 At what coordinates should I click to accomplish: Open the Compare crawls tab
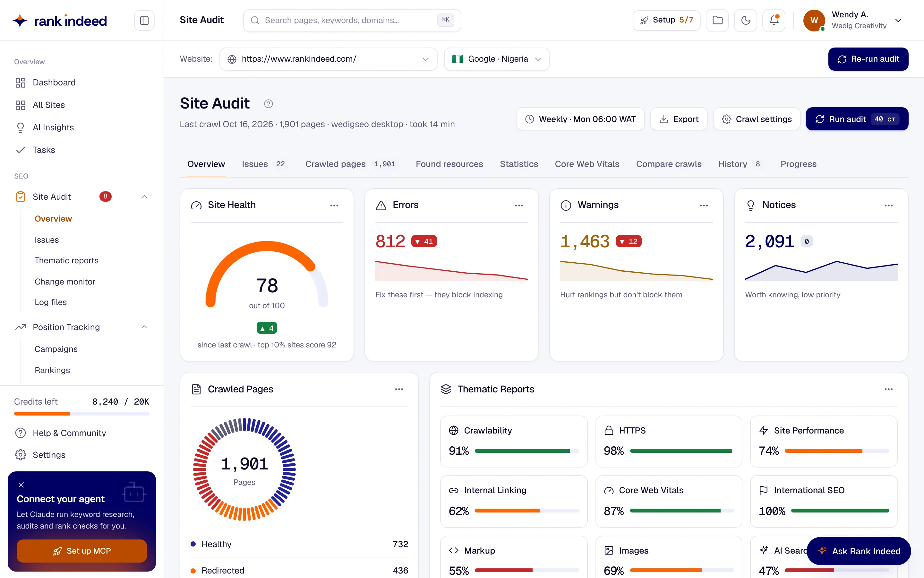(x=669, y=164)
